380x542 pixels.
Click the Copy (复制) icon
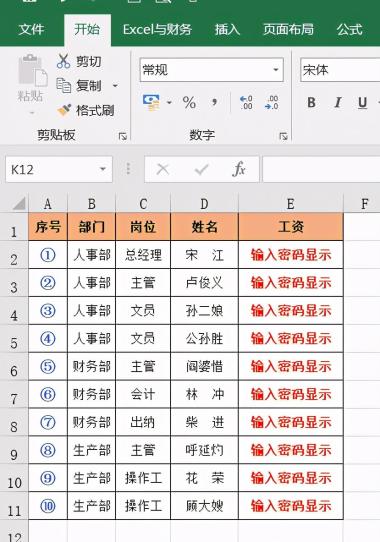64,85
